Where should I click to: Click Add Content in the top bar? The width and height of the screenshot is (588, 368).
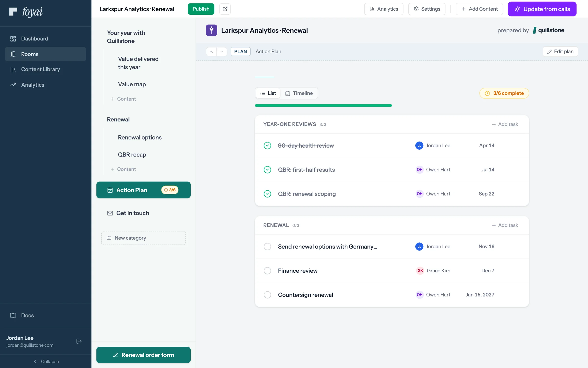[479, 9]
